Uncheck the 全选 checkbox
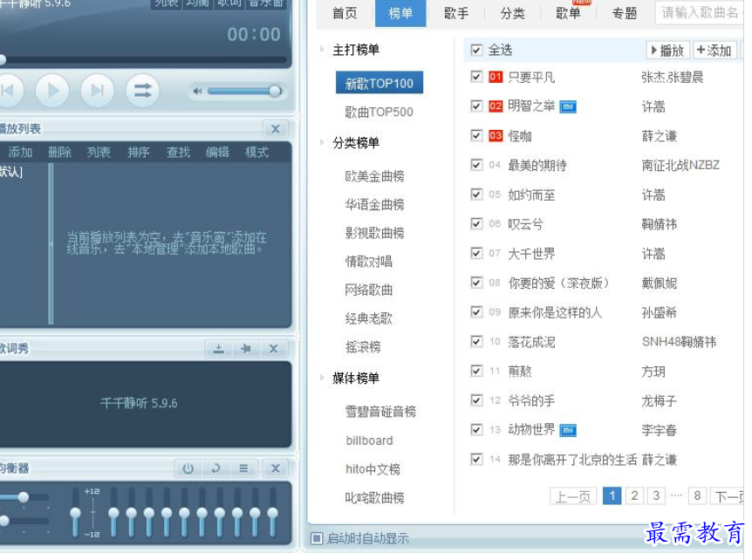 tap(476, 50)
